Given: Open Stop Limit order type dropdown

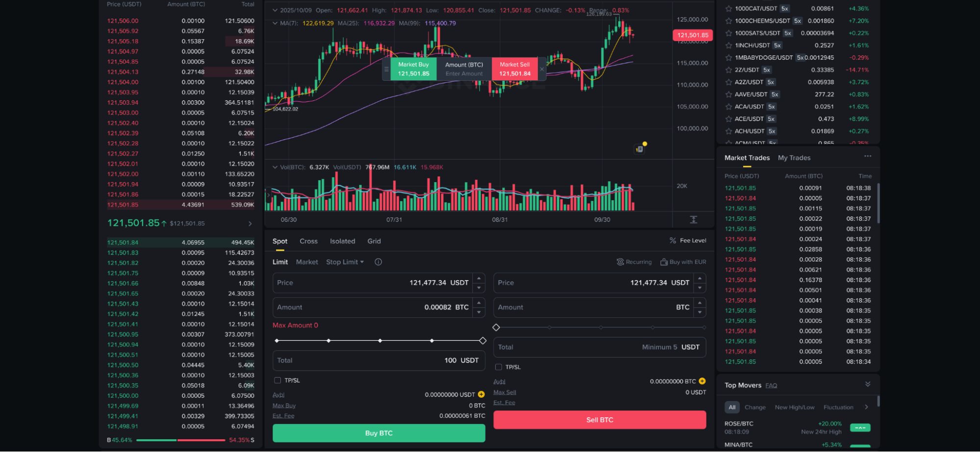Looking at the screenshot, I should pyautogui.click(x=345, y=262).
